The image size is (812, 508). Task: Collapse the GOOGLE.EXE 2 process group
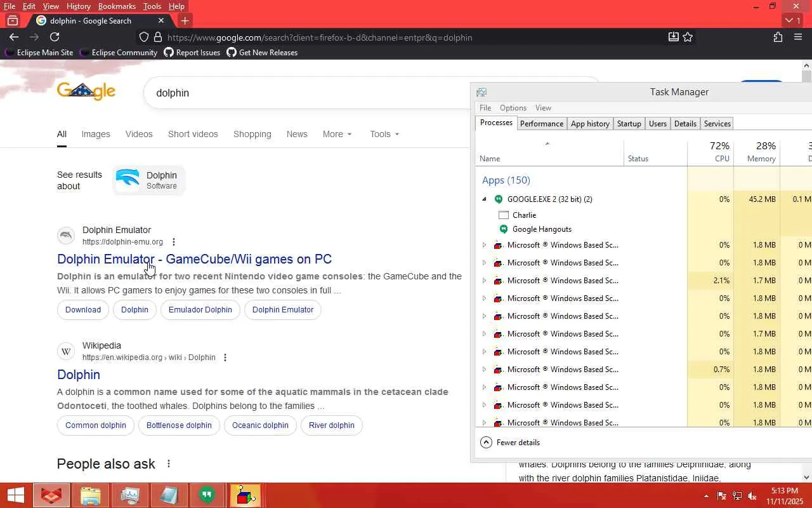tap(484, 199)
